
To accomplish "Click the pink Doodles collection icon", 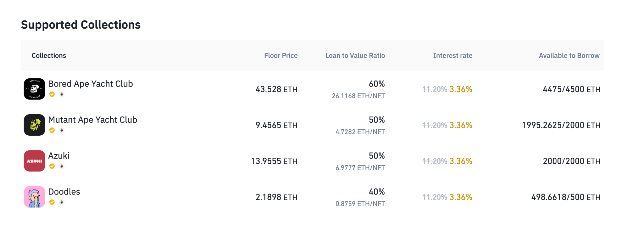I will coord(35,197).
